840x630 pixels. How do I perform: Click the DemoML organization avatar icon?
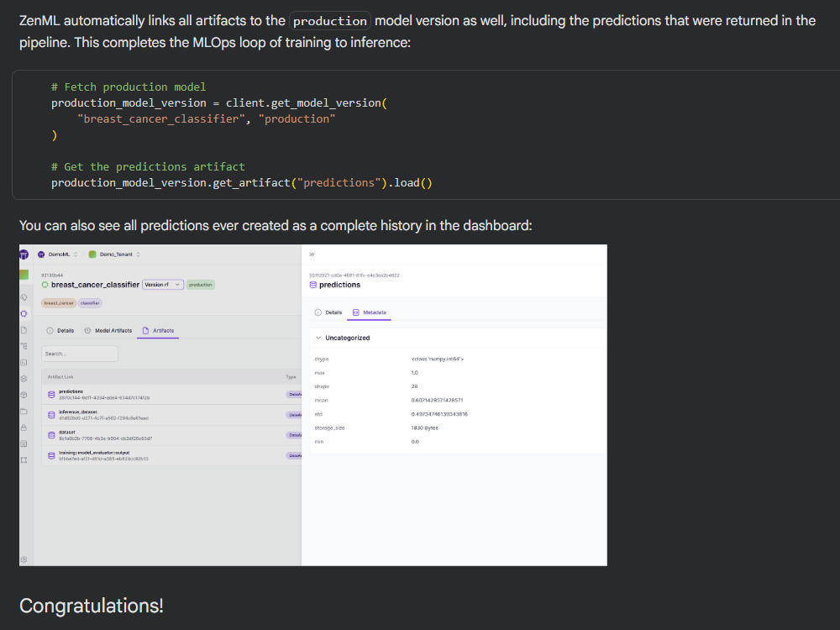click(41, 255)
